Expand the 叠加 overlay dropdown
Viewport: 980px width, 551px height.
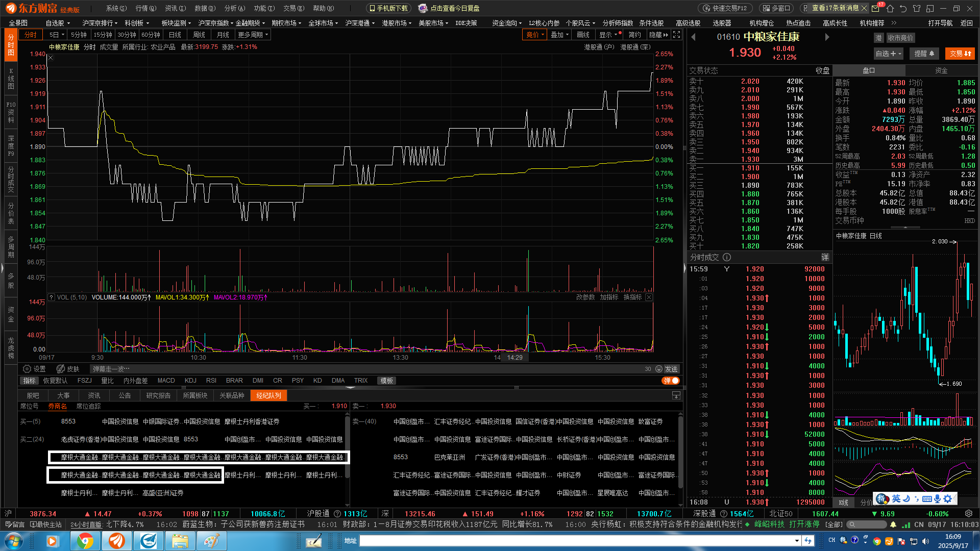click(x=559, y=35)
